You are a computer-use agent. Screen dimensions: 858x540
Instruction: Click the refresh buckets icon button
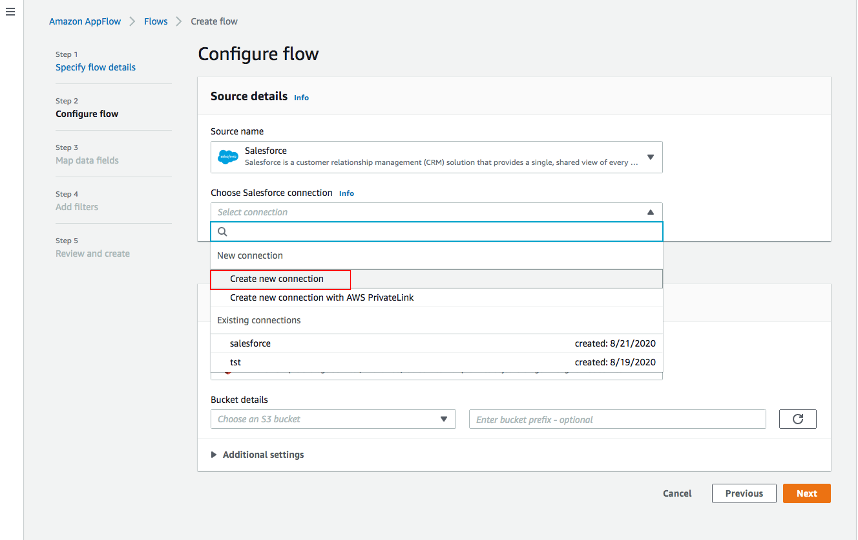[x=797, y=419]
